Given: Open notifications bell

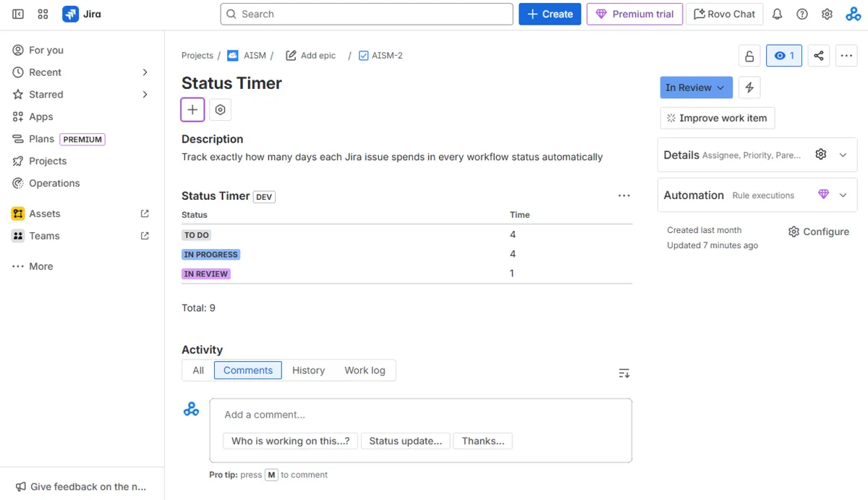Looking at the screenshot, I should (x=777, y=14).
